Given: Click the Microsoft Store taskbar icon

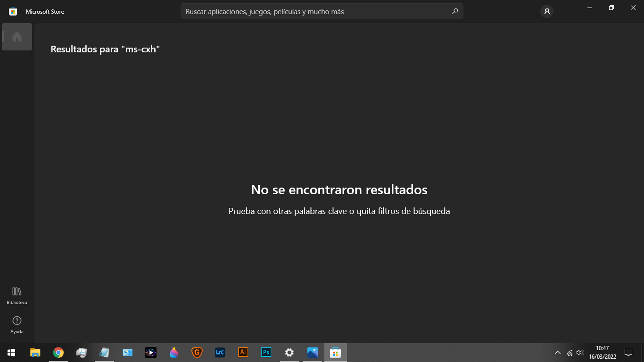Looking at the screenshot, I should 335,353.
